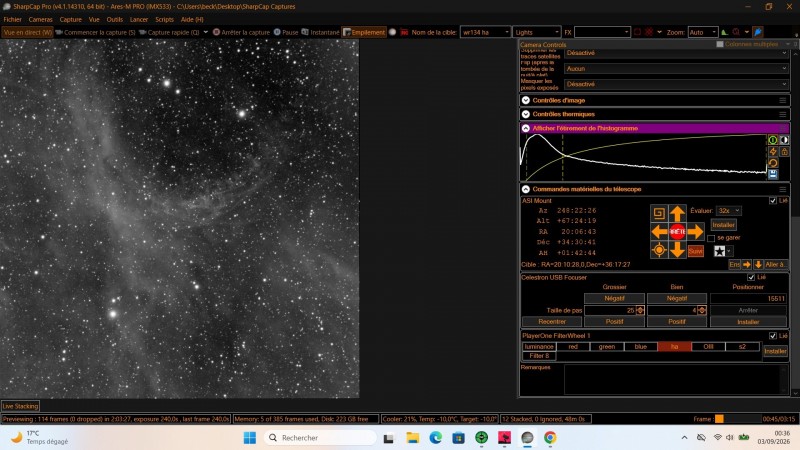
Task: Click the spiral search icon in mount controls
Action: pyautogui.click(x=659, y=213)
